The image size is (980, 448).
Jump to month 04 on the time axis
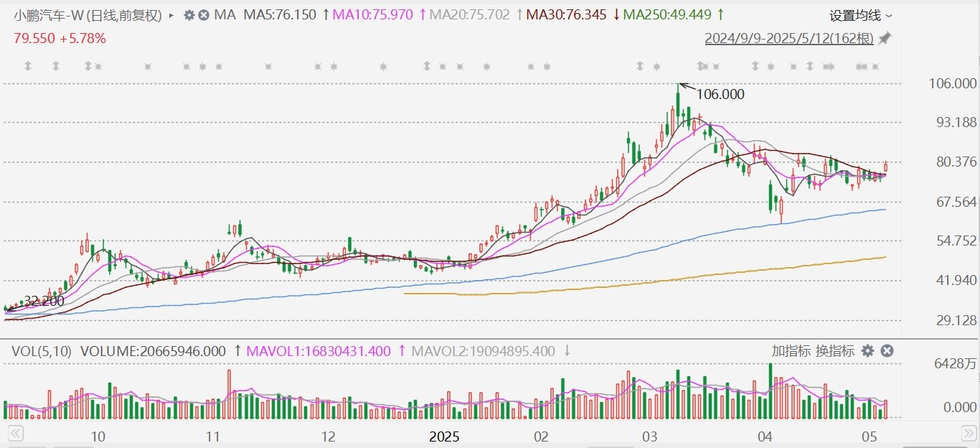[x=765, y=437]
